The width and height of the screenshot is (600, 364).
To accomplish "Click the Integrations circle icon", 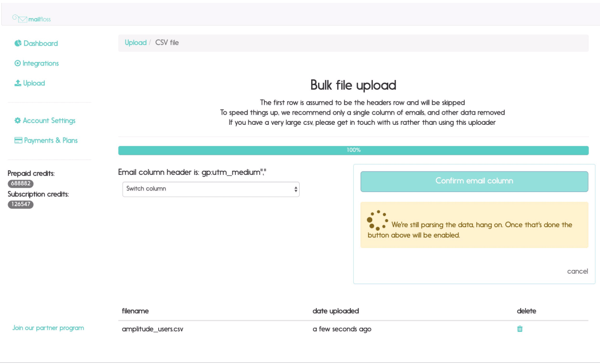I will point(17,64).
